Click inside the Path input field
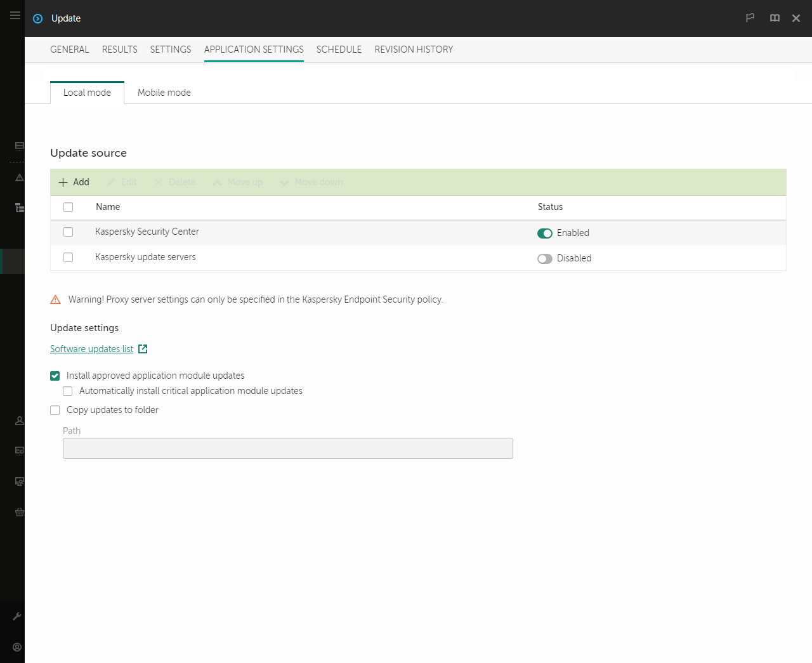Image resolution: width=812 pixels, height=663 pixels. pyautogui.click(x=287, y=448)
